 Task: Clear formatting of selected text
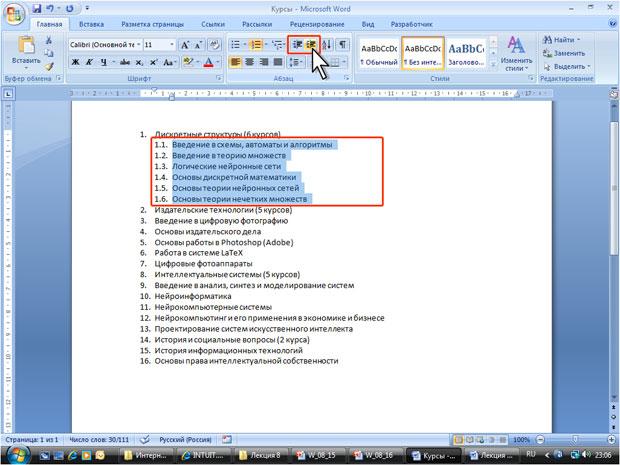[214, 45]
